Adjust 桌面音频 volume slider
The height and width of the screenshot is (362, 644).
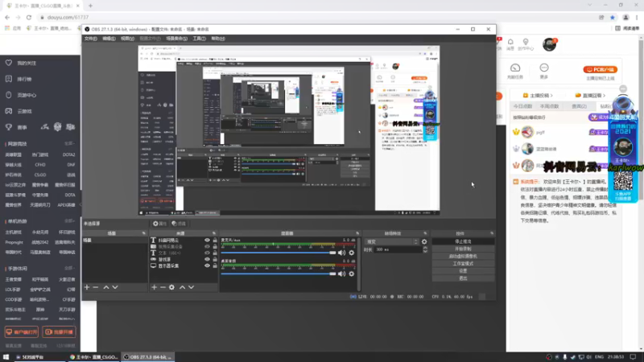click(x=279, y=274)
